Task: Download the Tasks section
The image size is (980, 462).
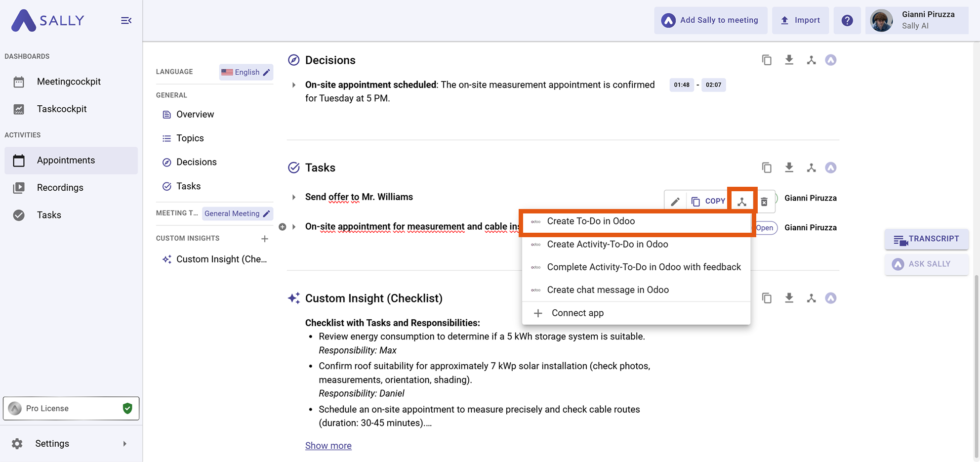Action: 789,168
